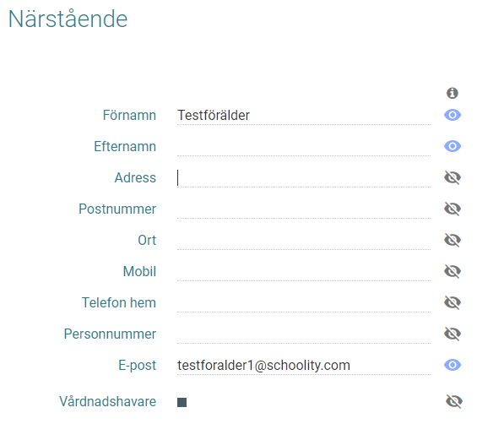This screenshot has height=440, width=504.
Task: Click the info icon above visibility column
Action: tap(453, 93)
